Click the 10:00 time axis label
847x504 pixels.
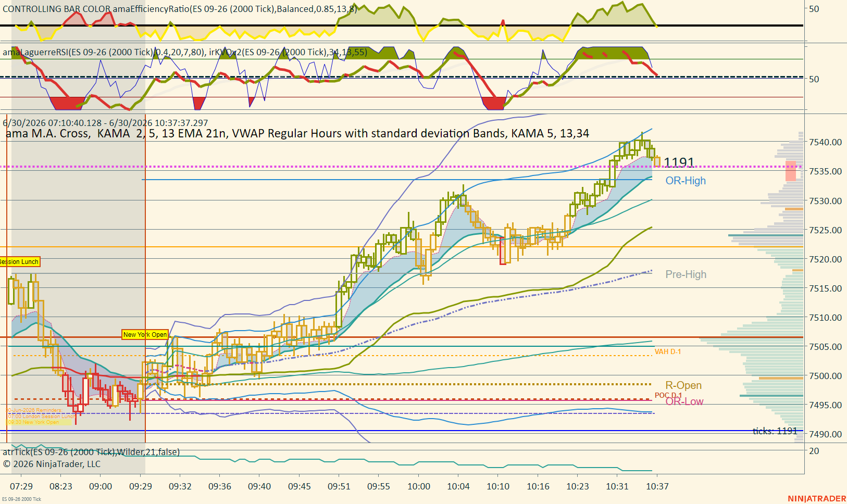[x=419, y=486]
